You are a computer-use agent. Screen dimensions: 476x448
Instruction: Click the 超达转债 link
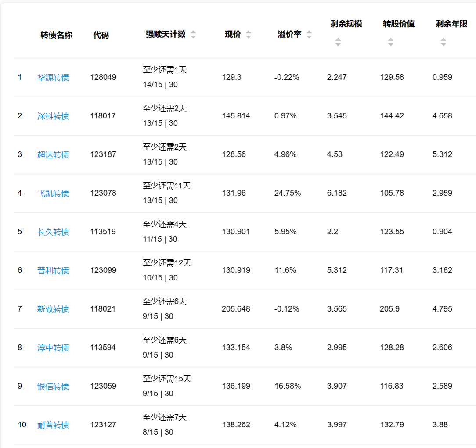tap(53, 155)
